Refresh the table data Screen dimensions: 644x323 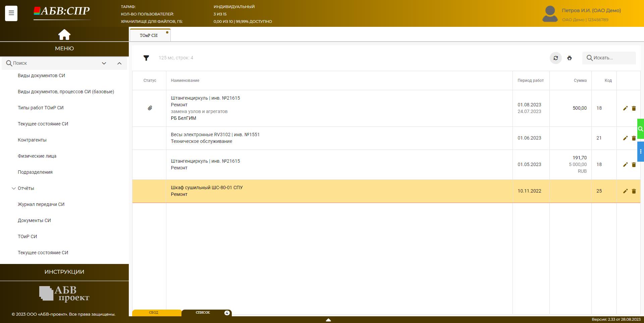click(555, 58)
